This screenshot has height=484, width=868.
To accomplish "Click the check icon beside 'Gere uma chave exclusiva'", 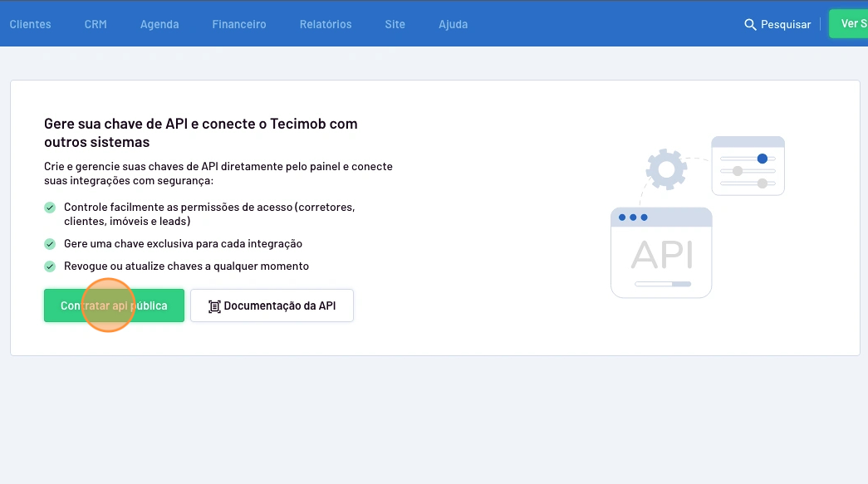I will pos(50,244).
